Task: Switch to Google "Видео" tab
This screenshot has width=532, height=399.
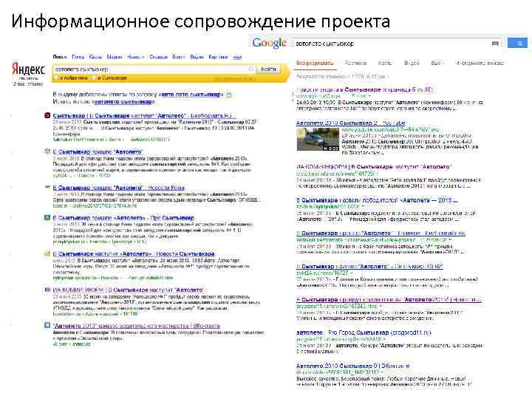Action: pyautogui.click(x=412, y=63)
